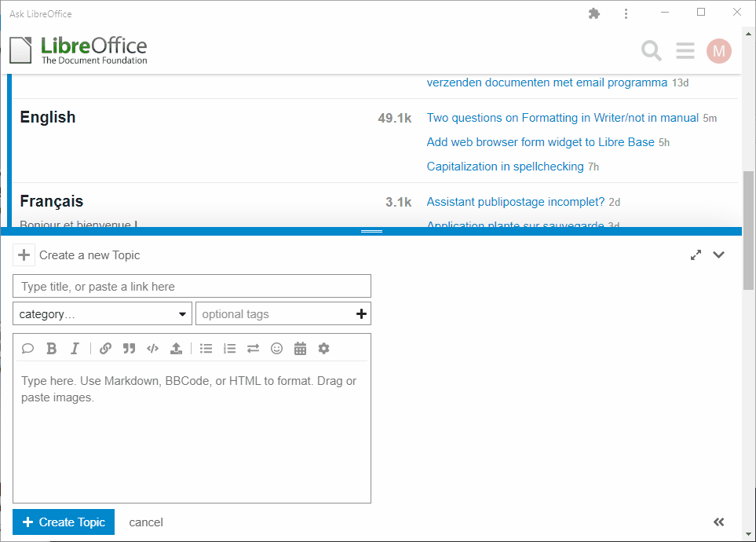Insert a numbered list

[x=229, y=349]
